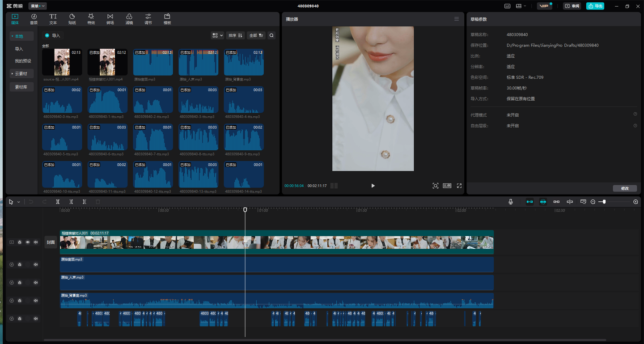
Task: Enter fullscreen preview in the player
Action: pyautogui.click(x=459, y=186)
